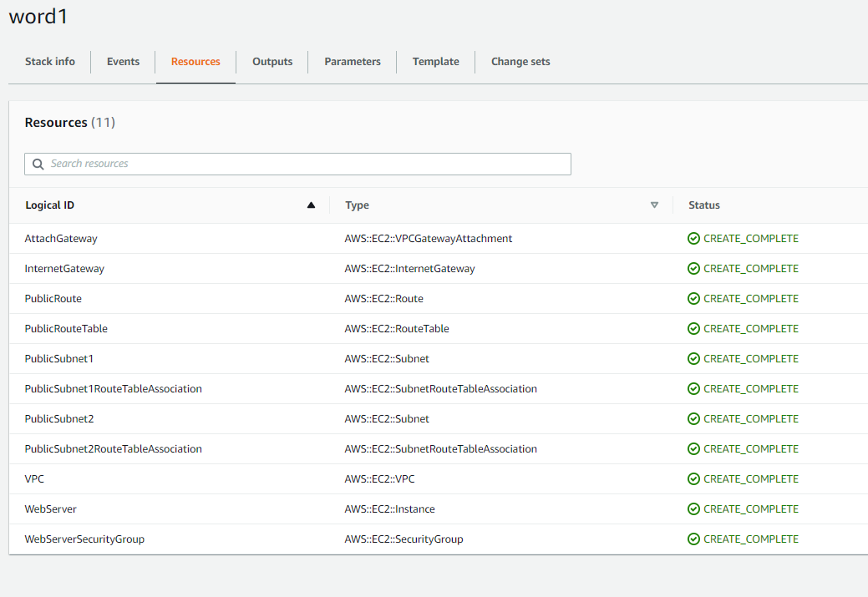
Task: Click the search magnifier icon in resources
Action: pos(38,164)
